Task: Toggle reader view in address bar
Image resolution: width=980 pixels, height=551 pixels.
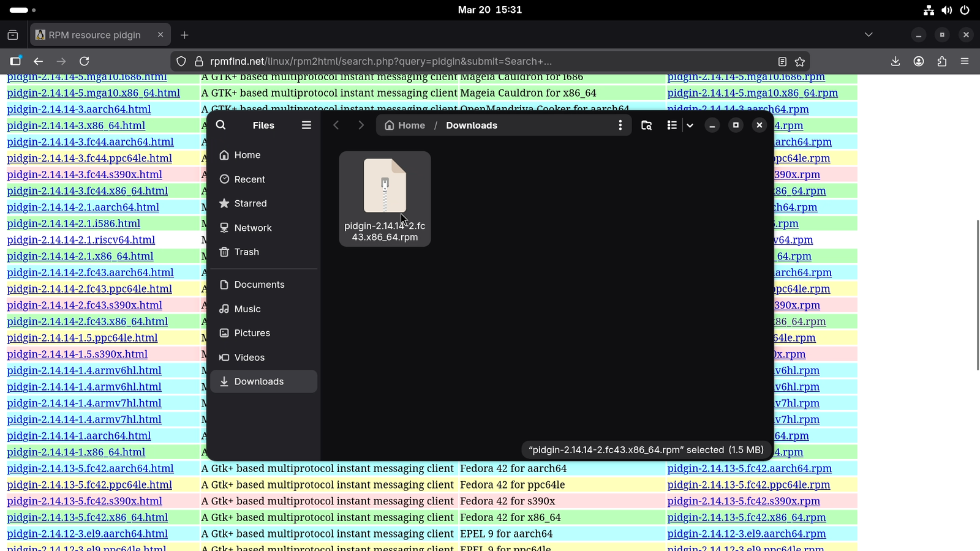Action: tap(782, 61)
